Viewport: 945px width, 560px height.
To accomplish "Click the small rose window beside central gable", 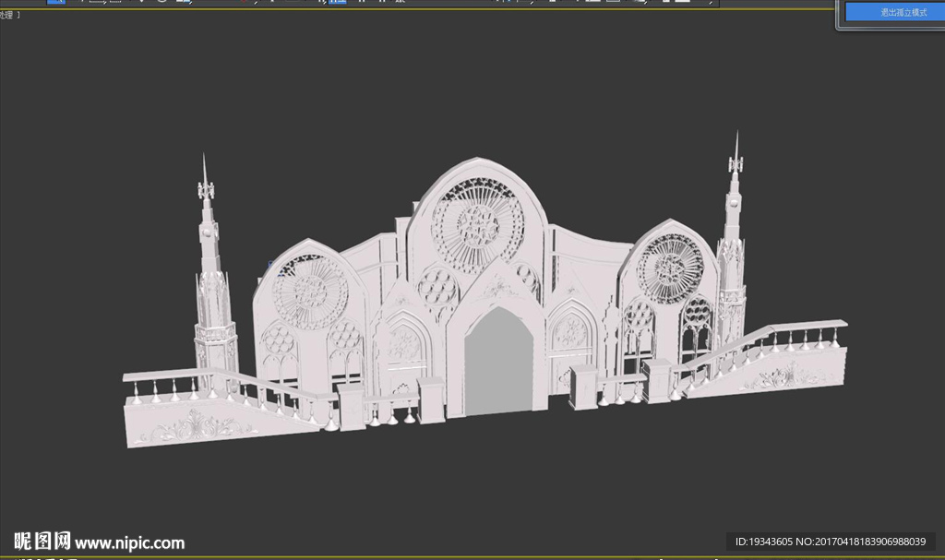I will [437, 287].
